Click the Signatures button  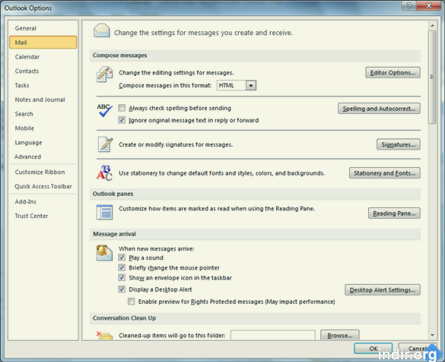click(x=398, y=145)
